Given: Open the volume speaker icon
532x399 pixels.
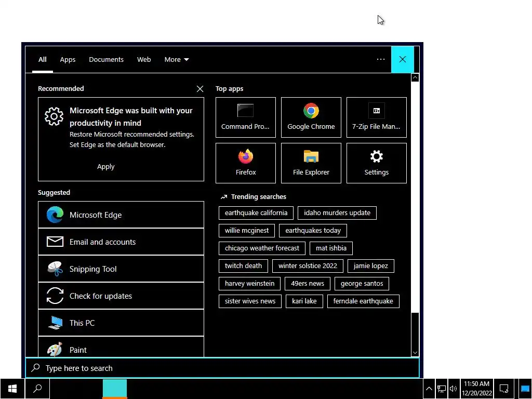Looking at the screenshot, I should (x=453, y=389).
